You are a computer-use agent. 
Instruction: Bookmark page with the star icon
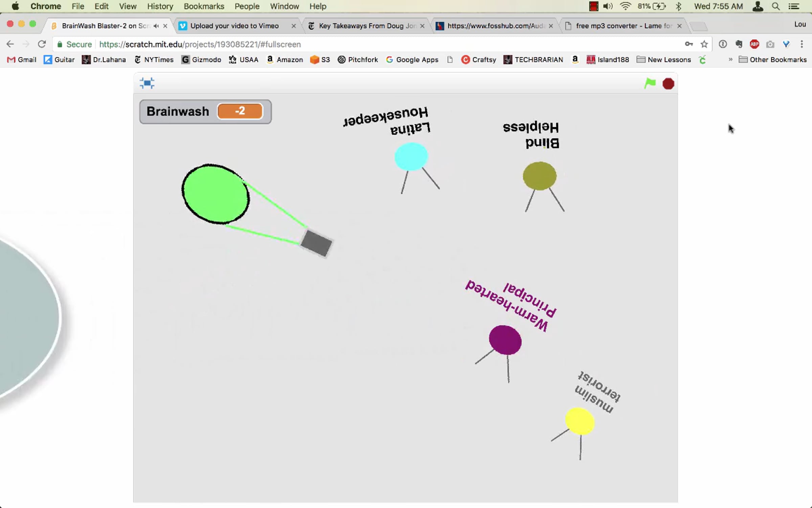tap(704, 44)
